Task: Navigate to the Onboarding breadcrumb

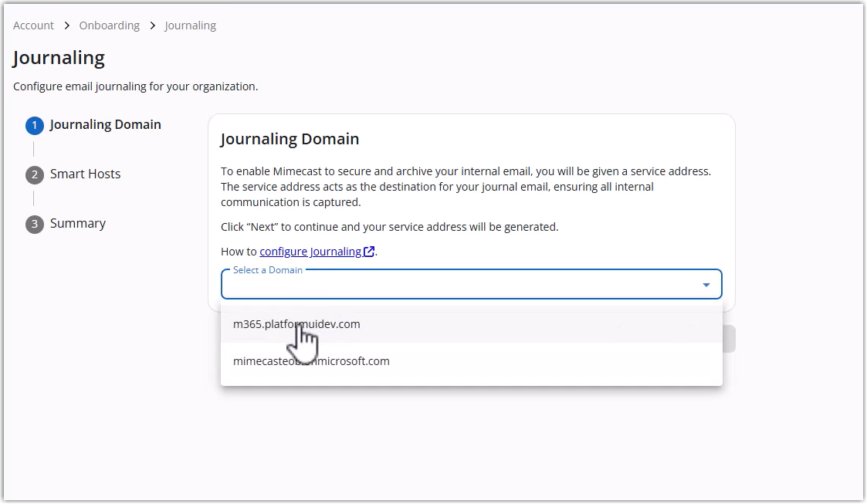Action: [x=110, y=25]
